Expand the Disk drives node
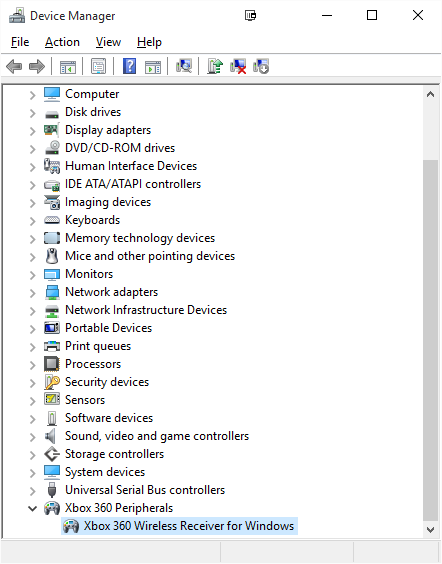This screenshot has height=564, width=442. click(33, 113)
